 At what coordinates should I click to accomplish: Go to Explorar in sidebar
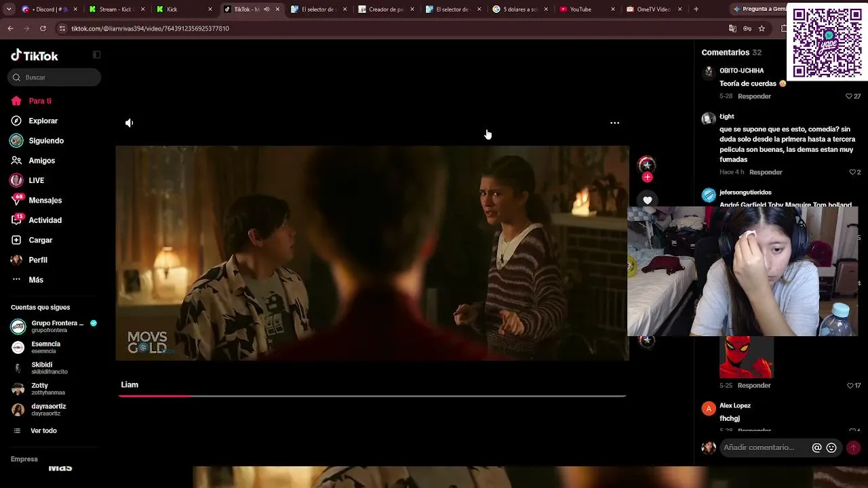43,121
